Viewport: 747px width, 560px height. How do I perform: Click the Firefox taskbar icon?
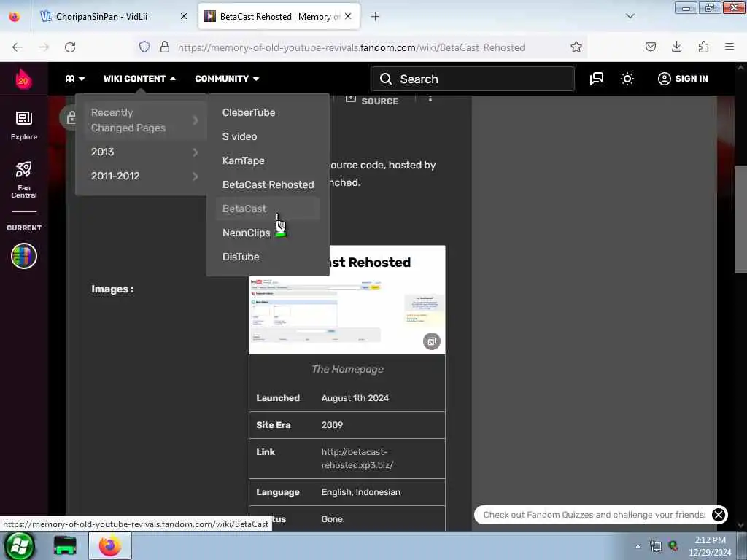tap(110, 545)
